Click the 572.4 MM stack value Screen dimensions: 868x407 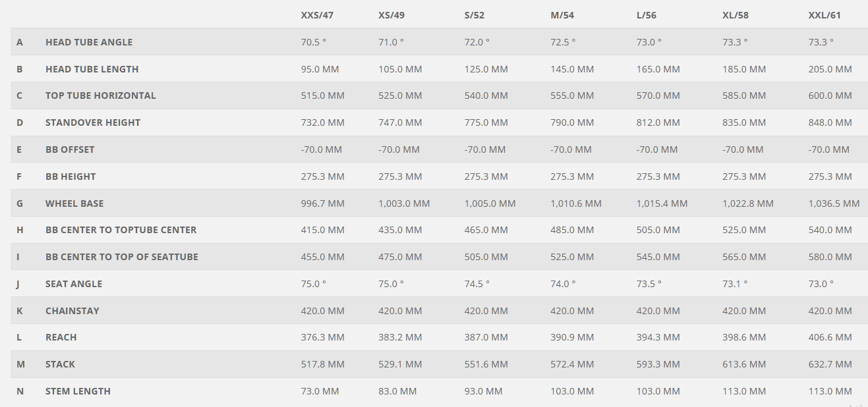572,364
